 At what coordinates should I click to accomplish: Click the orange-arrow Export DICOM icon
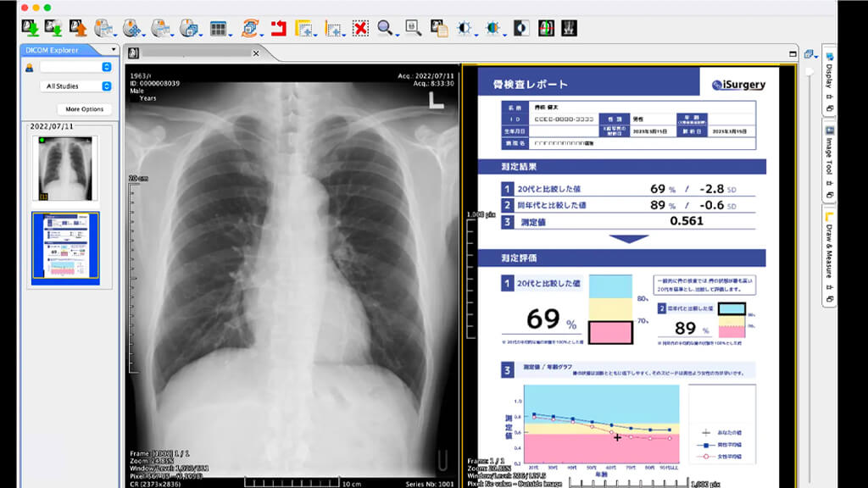pos(78,28)
